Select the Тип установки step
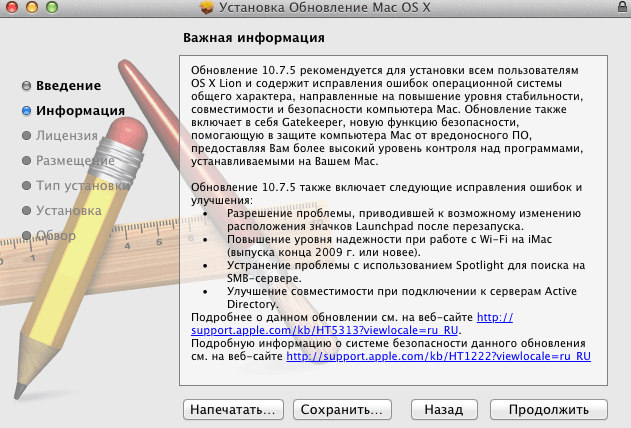The height and width of the screenshot is (428, 631). (x=83, y=185)
